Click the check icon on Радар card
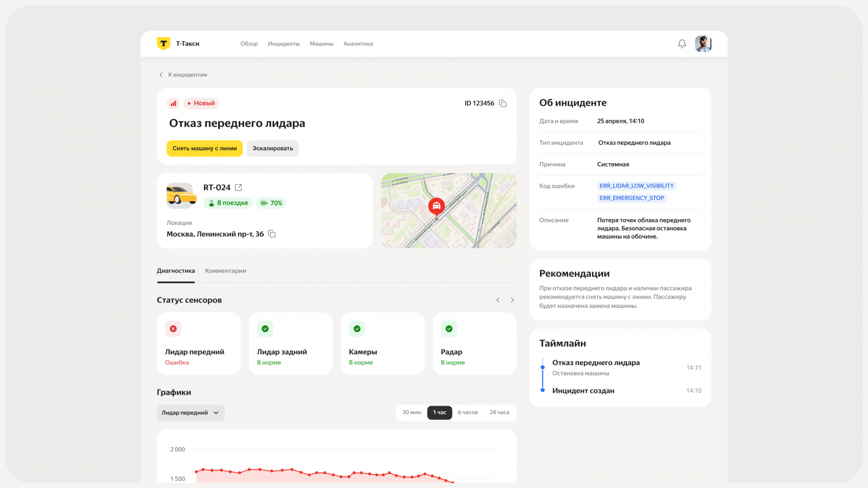Viewport: 868px width, 488px height. click(449, 329)
